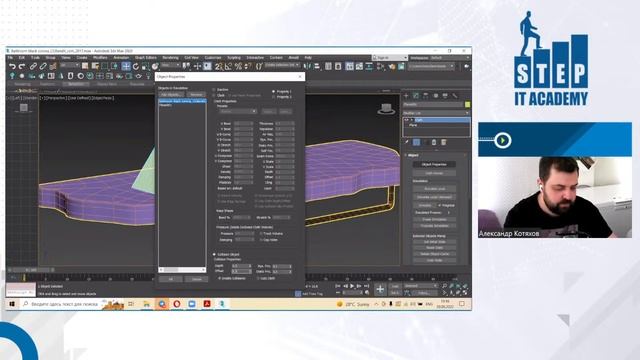Image resolution: width=640 pixels, height=360 pixels.
Task: Open the reference coordinate system dropdown
Action: tap(171, 65)
